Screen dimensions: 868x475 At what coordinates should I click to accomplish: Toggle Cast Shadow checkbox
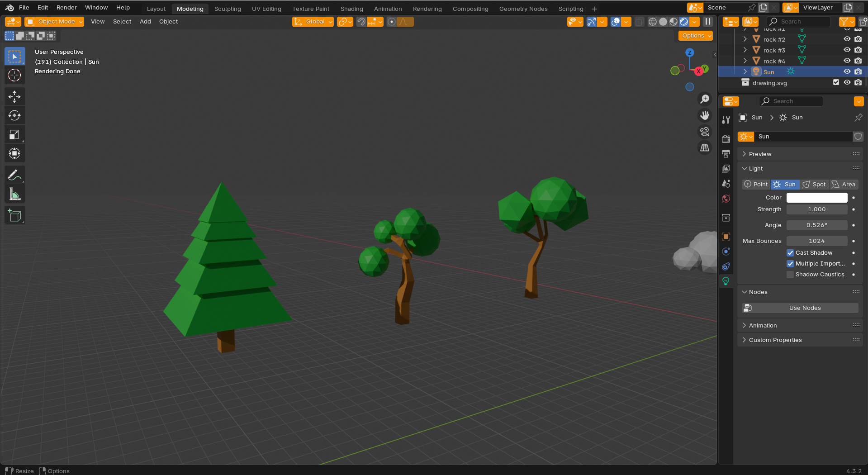(790, 253)
